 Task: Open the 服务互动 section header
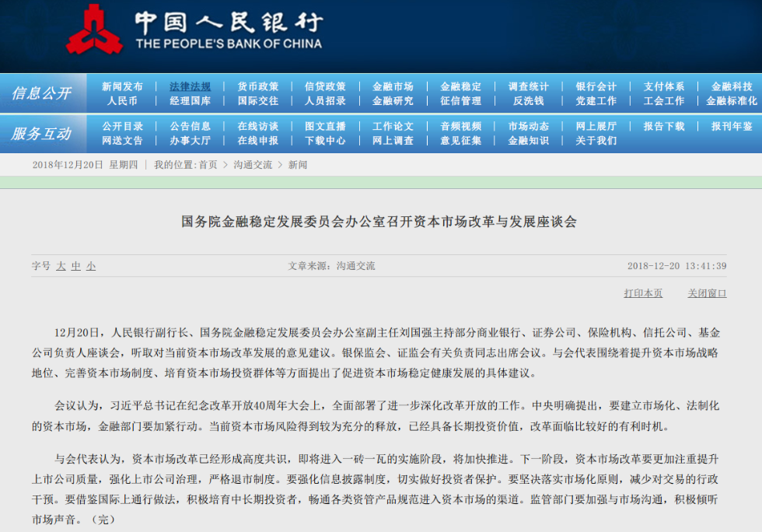(x=41, y=134)
